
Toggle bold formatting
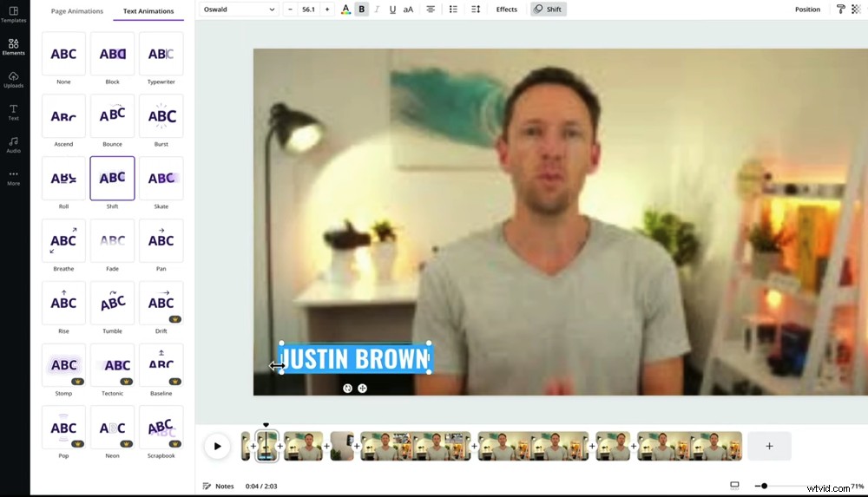361,10
